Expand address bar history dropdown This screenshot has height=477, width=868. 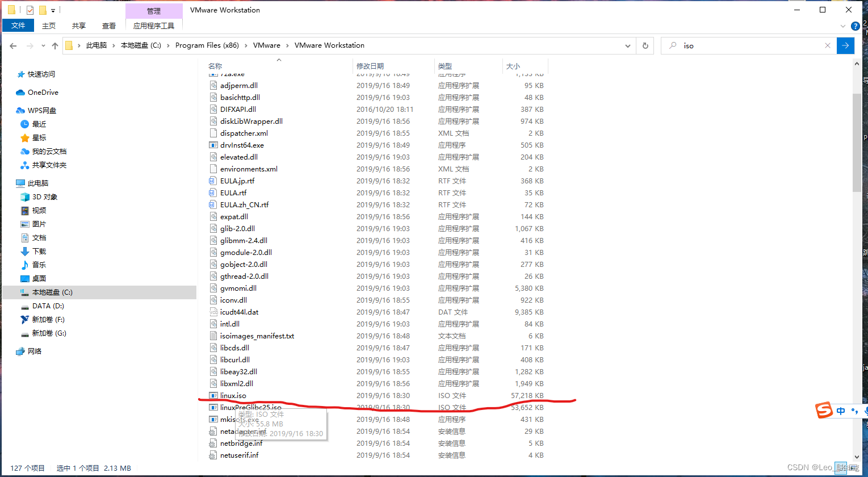click(628, 45)
